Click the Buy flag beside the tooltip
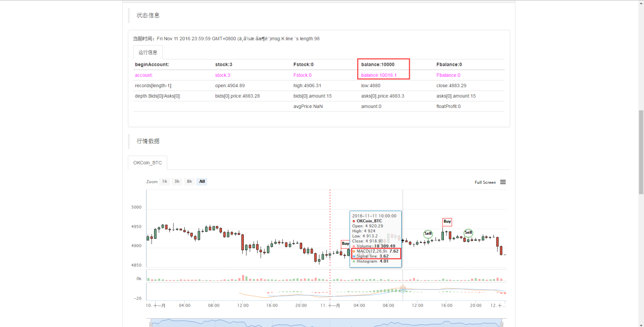The height and width of the screenshot is (327, 644). (x=345, y=244)
